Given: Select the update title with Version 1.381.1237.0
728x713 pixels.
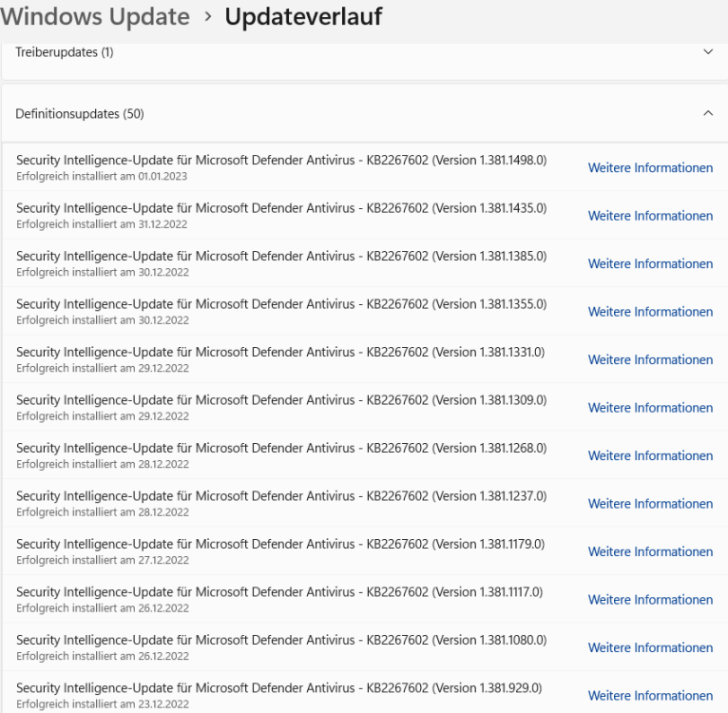Looking at the screenshot, I should coord(281,496).
